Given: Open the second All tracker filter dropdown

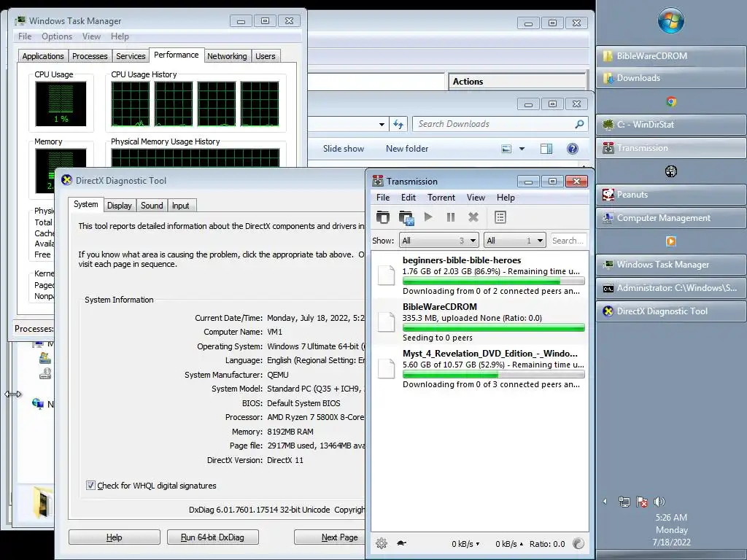Looking at the screenshot, I should coord(514,241).
